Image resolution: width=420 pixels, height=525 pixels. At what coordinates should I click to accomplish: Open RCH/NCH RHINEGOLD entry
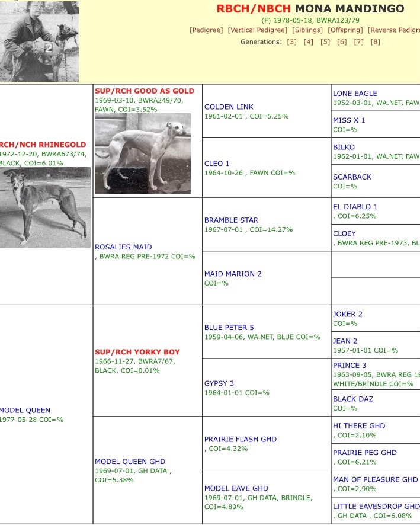click(x=43, y=145)
